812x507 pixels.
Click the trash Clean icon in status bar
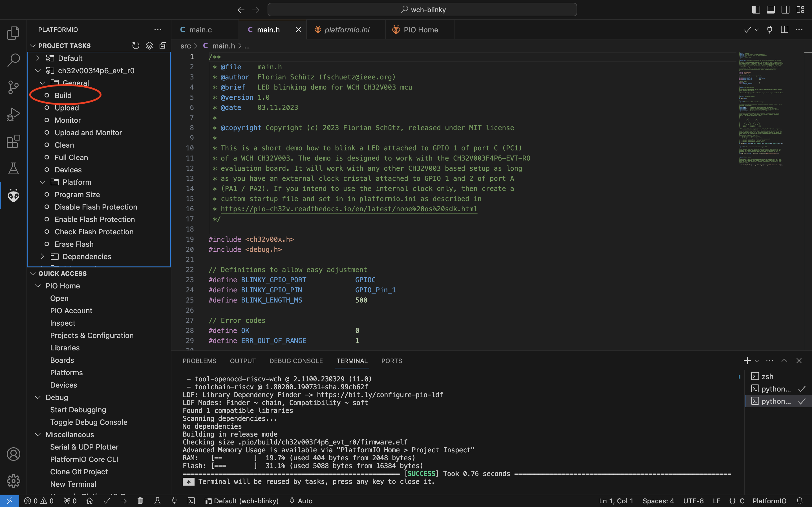click(x=140, y=501)
